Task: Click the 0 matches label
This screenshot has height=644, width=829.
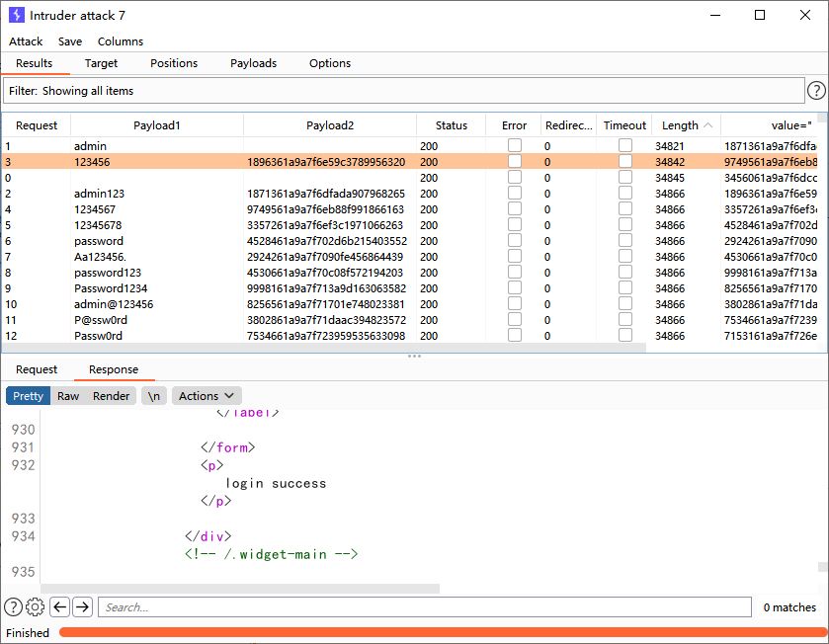Action: 789,607
